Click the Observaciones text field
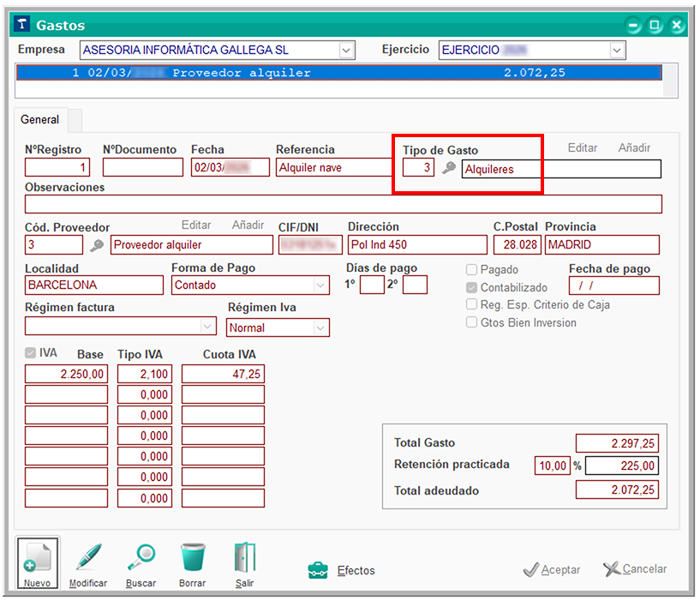 pos(343,204)
